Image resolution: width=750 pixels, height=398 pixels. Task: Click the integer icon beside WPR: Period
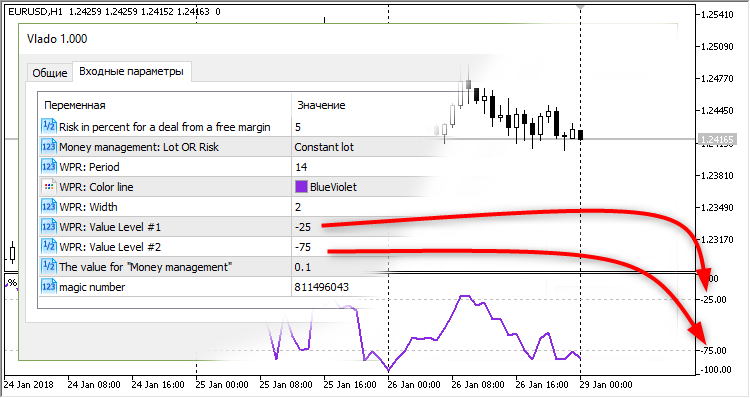tap(49, 166)
